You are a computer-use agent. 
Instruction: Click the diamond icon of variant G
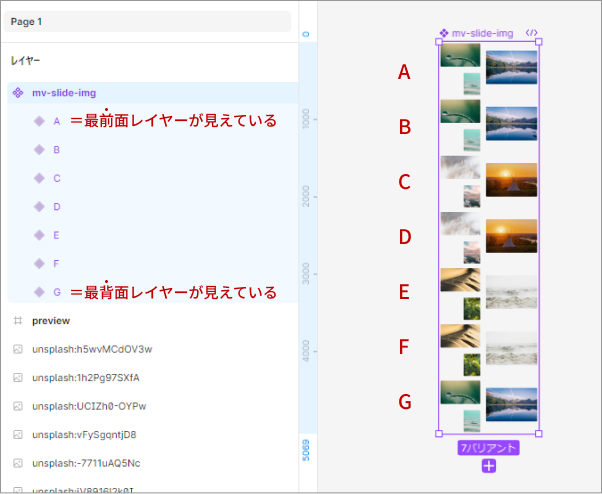(x=39, y=292)
